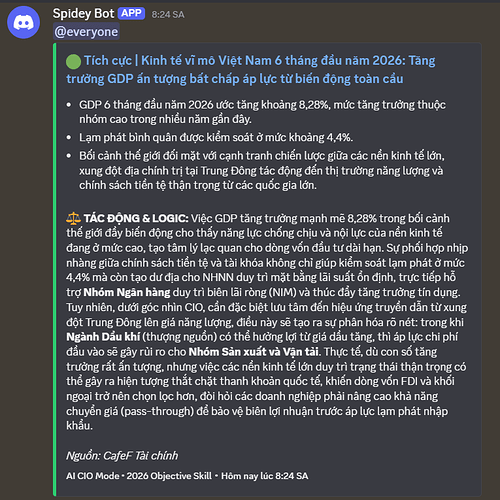500x500 pixels.
Task: Click the bold 'Nhóm Sản xuất và Vận tải' text
Action: 254,352
